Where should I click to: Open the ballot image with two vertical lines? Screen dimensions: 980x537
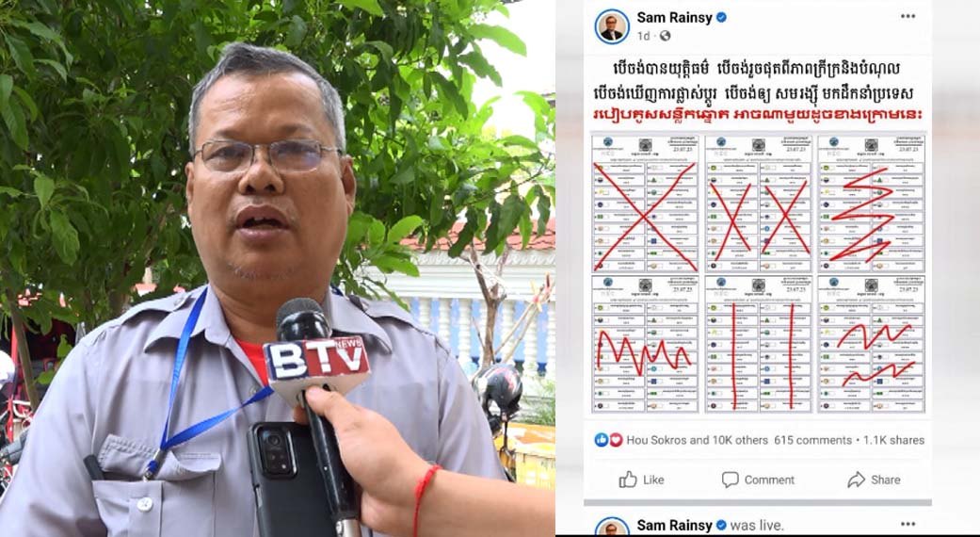[x=758, y=343]
